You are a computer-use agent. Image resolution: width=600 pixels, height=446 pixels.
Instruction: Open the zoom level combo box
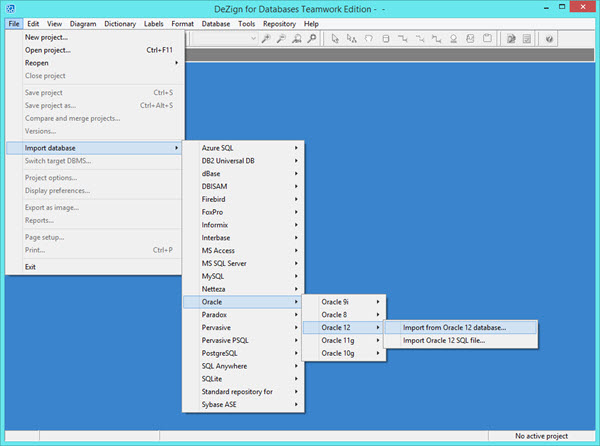pyautogui.click(x=225, y=39)
